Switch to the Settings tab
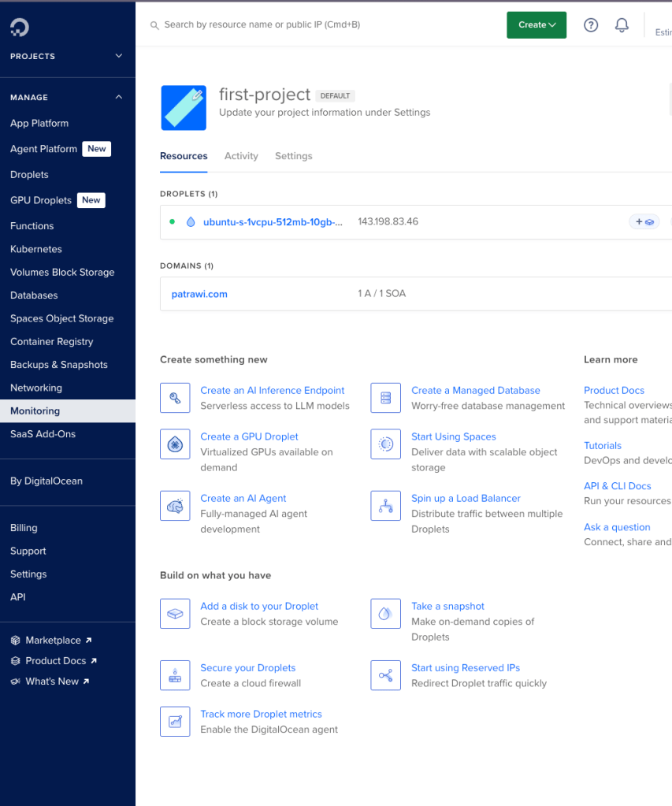The width and height of the screenshot is (672, 806). click(x=293, y=156)
